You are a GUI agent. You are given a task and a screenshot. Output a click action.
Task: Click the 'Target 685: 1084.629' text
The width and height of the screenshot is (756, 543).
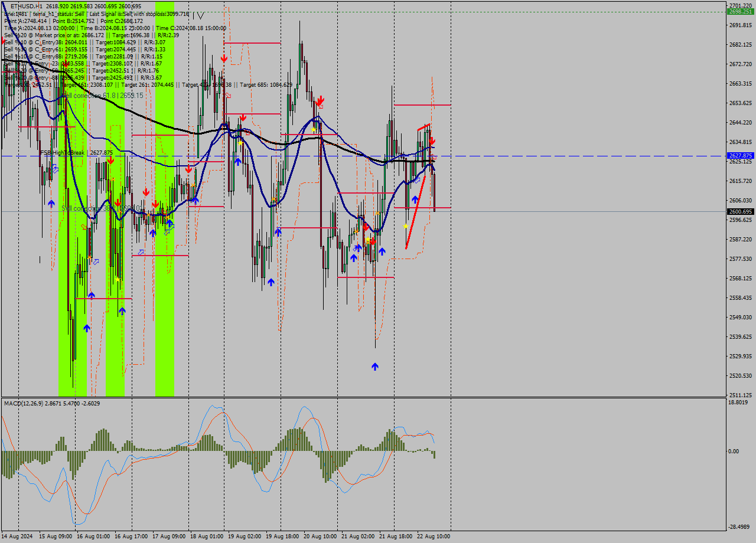[x=266, y=84]
